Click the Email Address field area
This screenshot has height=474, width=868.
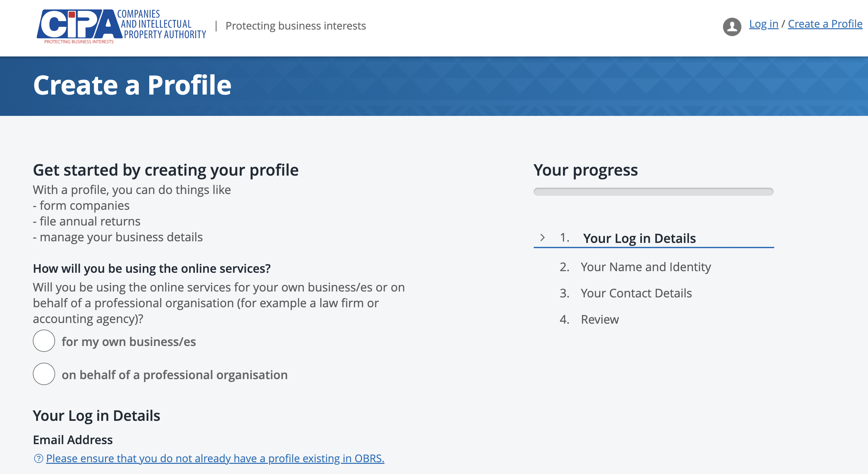73,440
